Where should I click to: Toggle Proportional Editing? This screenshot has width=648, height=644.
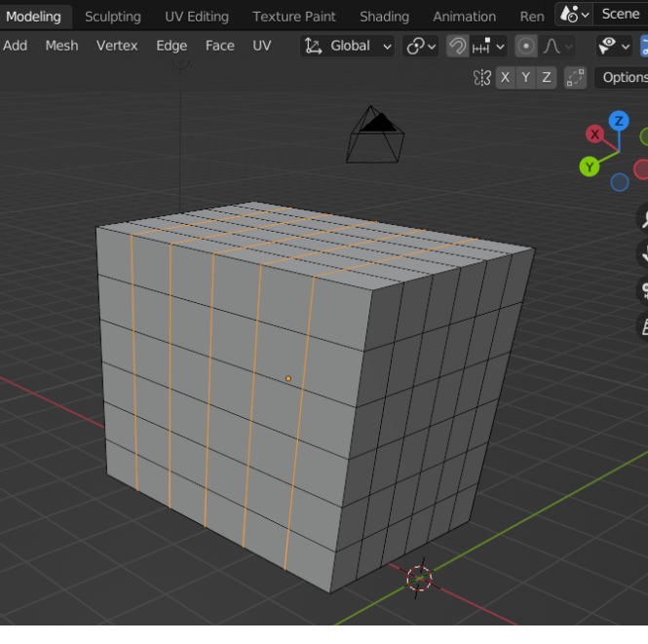[x=526, y=46]
